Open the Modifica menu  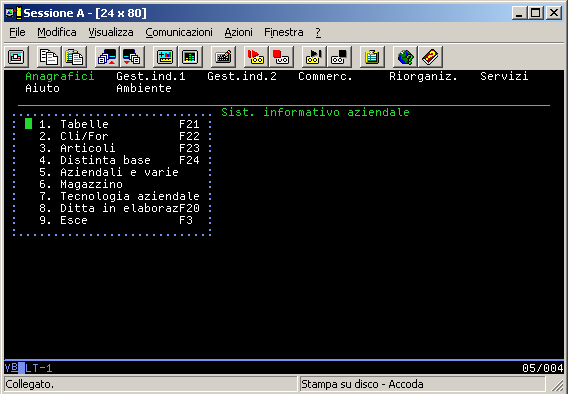pos(57,32)
